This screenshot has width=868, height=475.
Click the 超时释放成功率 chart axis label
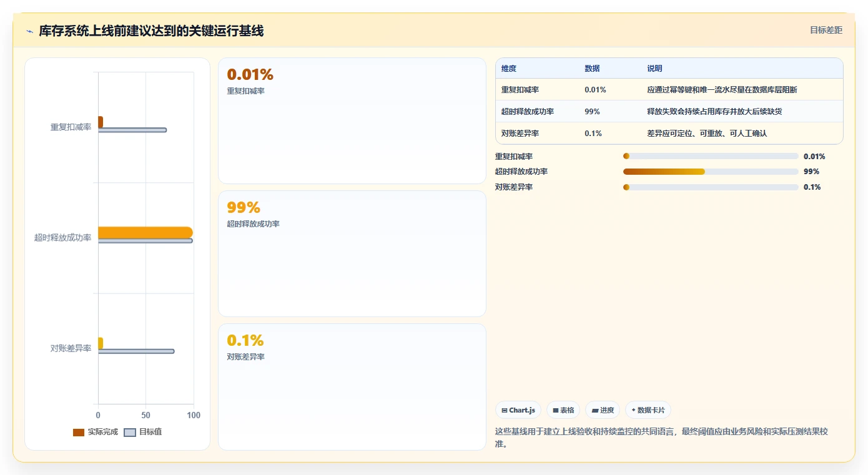(x=63, y=238)
